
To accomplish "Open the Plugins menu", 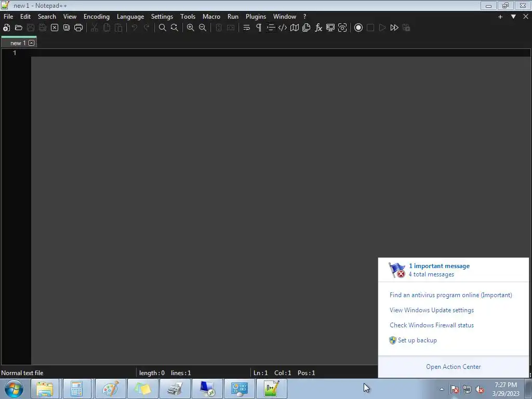I will (x=256, y=17).
